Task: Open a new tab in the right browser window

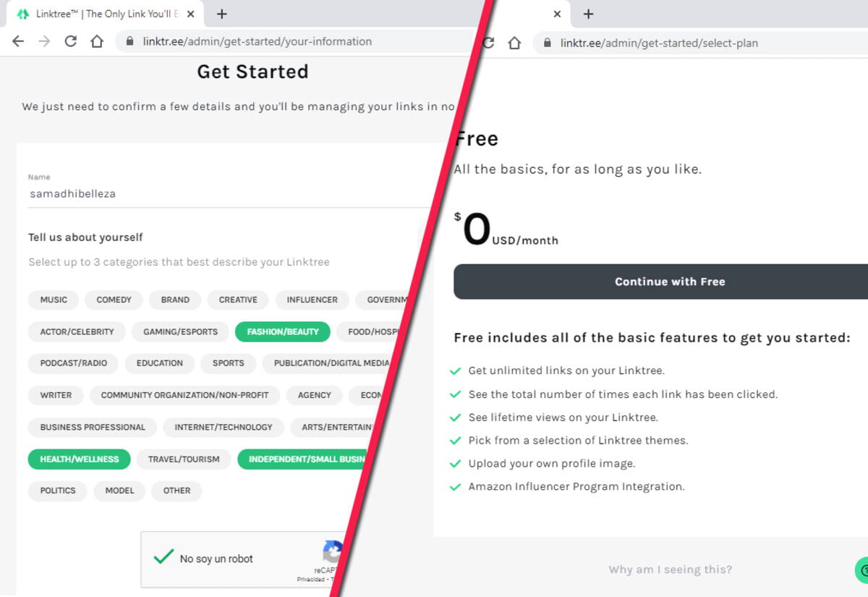Action: tap(588, 14)
